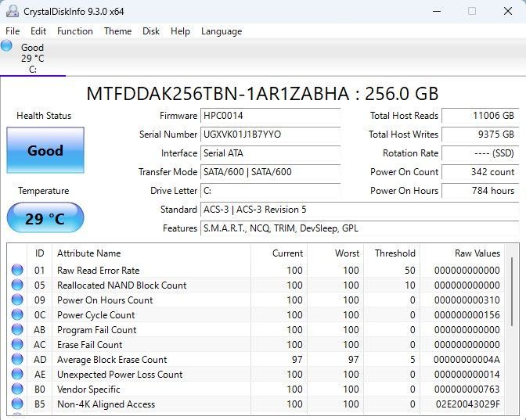Open the File menu
Image resolution: width=526 pixels, height=420 pixels.
point(13,31)
